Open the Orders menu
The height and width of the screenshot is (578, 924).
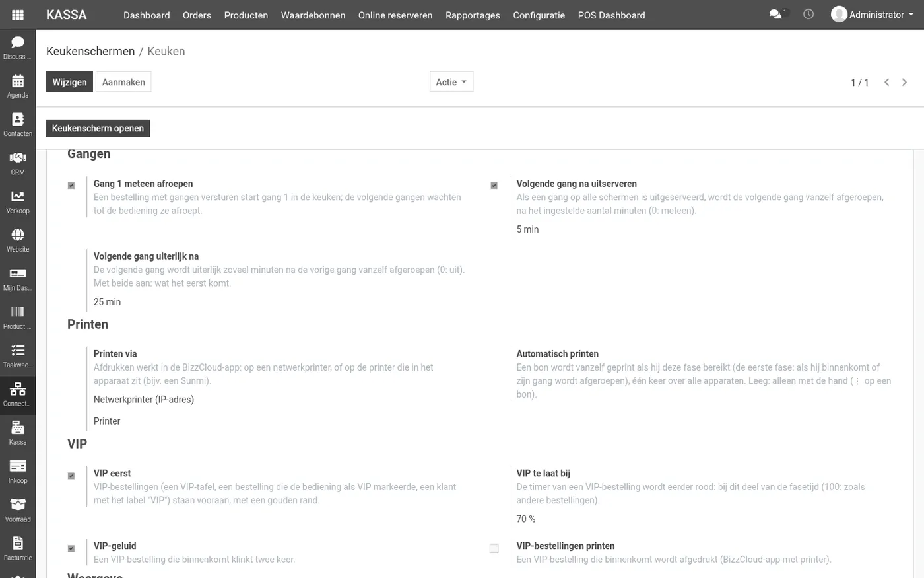(197, 15)
